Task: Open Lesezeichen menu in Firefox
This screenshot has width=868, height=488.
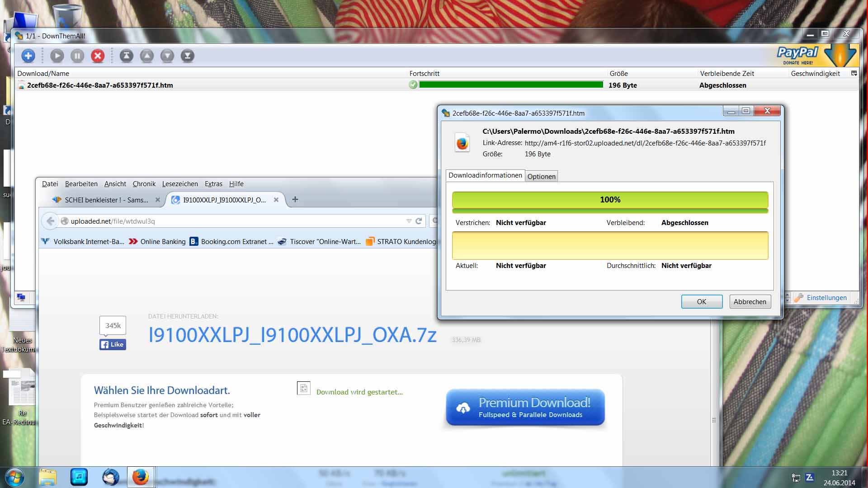Action: tap(180, 184)
